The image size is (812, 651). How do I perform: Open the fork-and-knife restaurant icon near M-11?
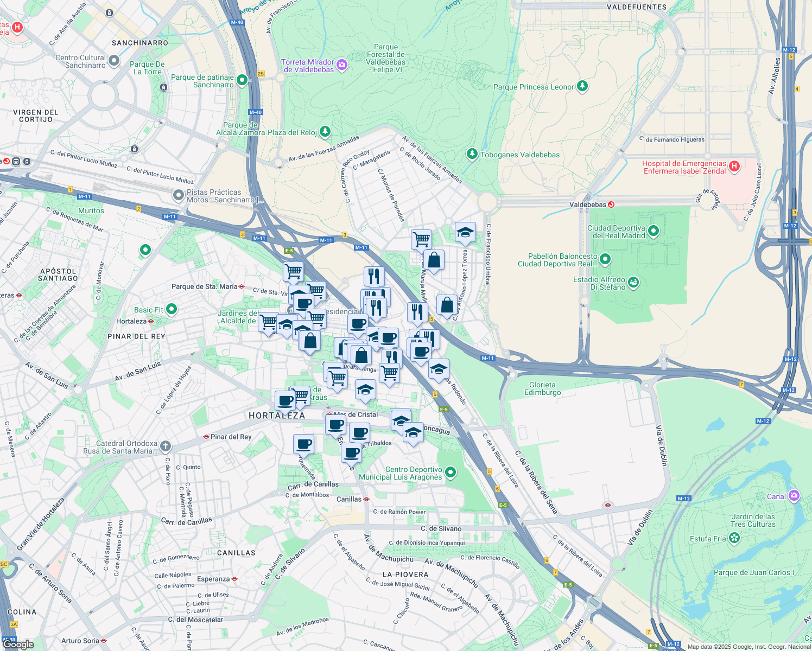(x=418, y=311)
